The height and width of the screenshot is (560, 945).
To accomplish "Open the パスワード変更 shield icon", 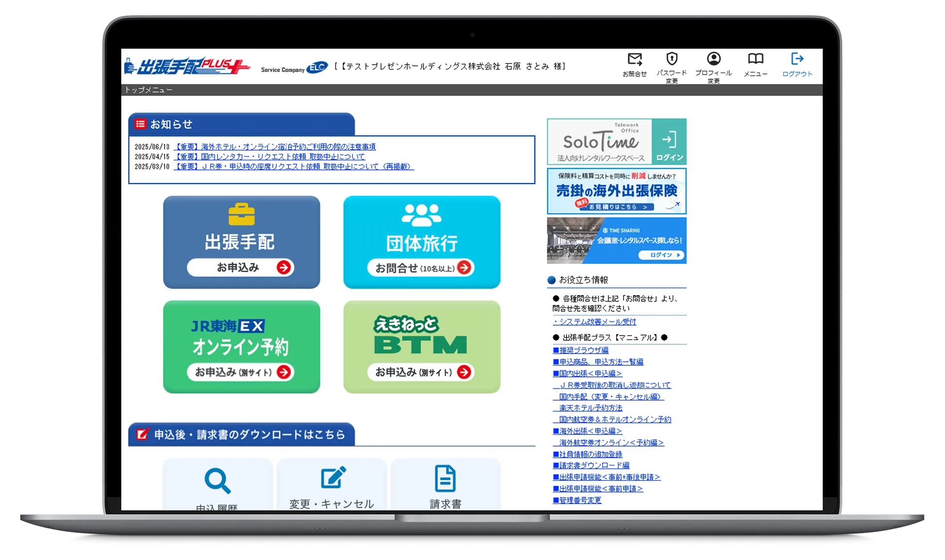I will 672,59.
